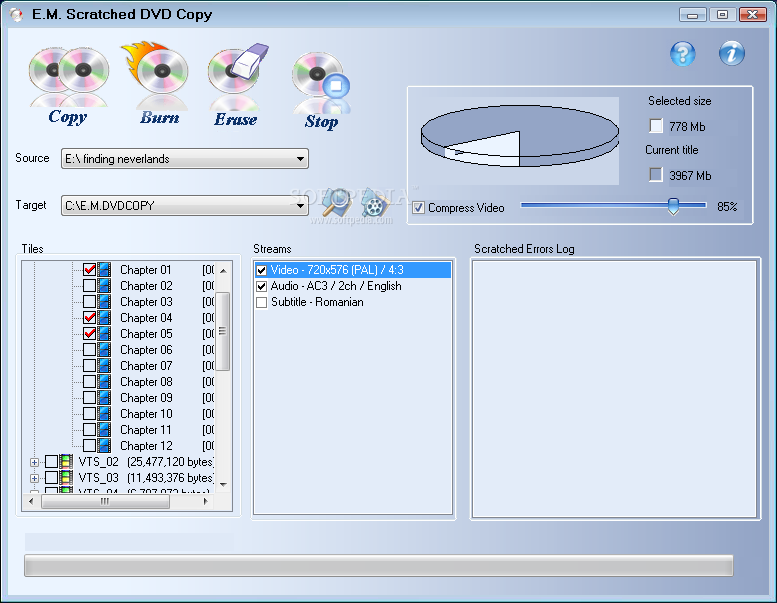Screen dimensions: 777x603
Task: Click the Current title 3967 Mb swatch
Action: click(x=656, y=174)
